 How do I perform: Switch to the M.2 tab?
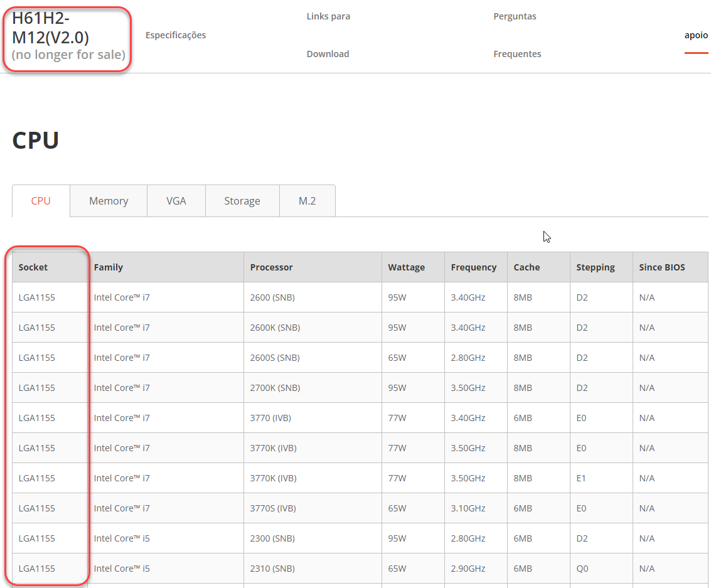tap(307, 201)
